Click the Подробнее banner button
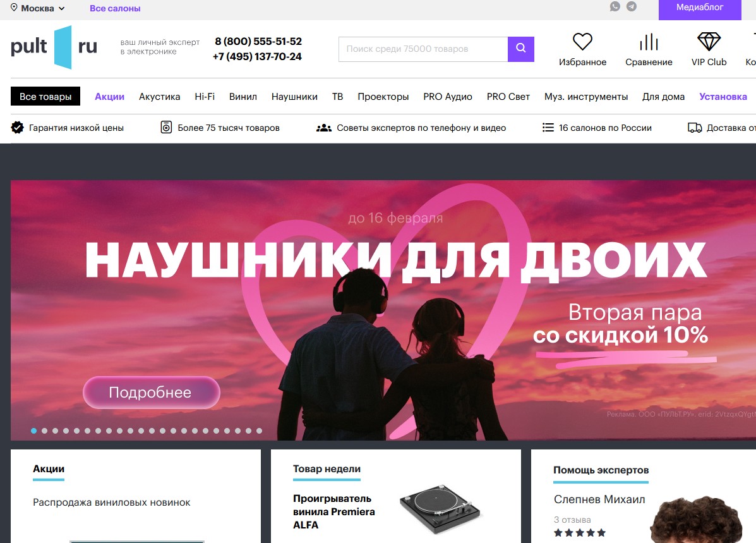The height and width of the screenshot is (543, 756). (x=152, y=393)
